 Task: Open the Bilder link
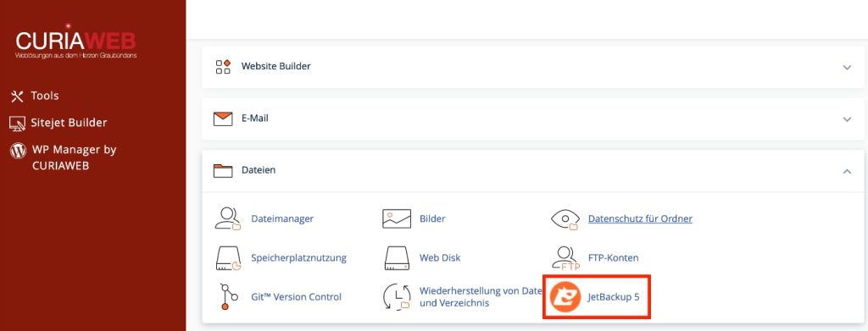point(432,218)
